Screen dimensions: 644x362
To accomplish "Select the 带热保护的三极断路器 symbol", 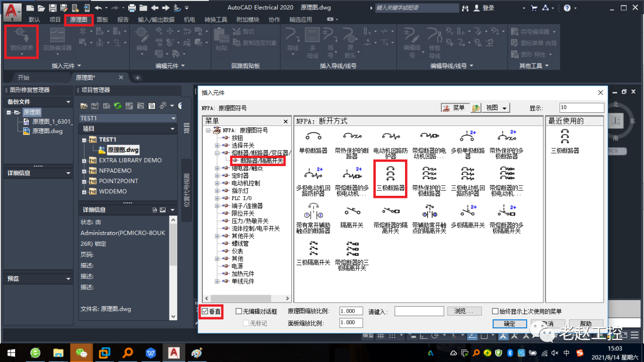I will (x=429, y=181).
